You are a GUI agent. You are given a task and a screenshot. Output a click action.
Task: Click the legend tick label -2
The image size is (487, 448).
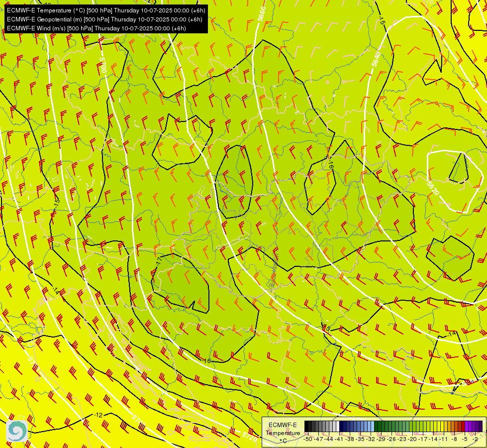point(476,439)
